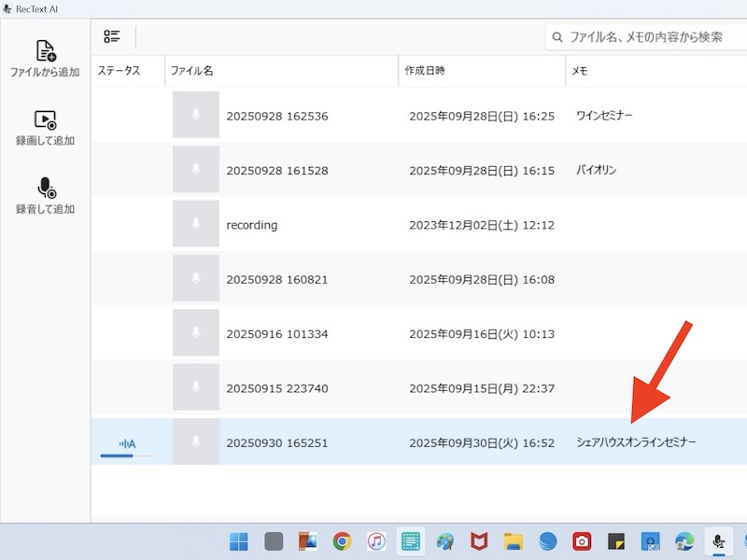Select the file named recording
This screenshot has height=560, width=747.
pos(252,225)
